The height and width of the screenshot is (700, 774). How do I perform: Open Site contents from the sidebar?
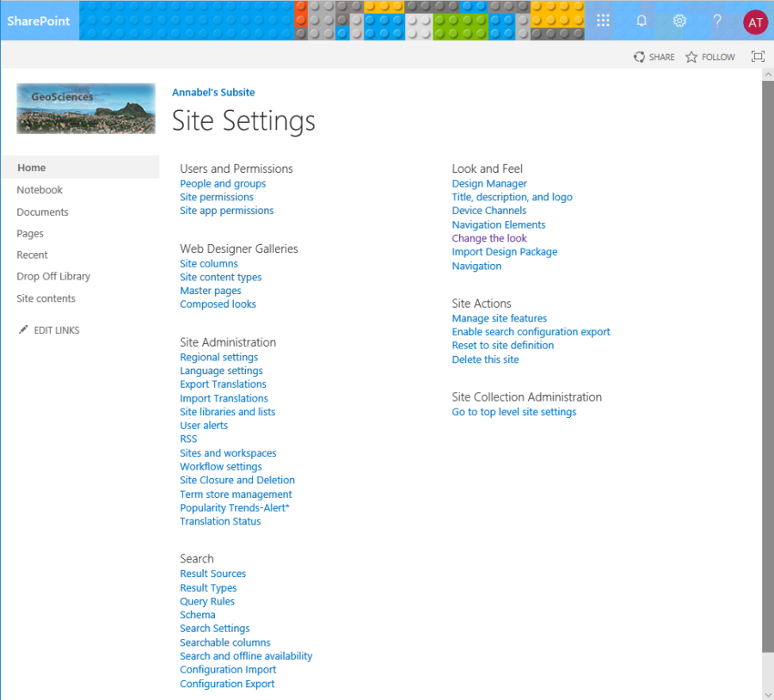click(45, 298)
